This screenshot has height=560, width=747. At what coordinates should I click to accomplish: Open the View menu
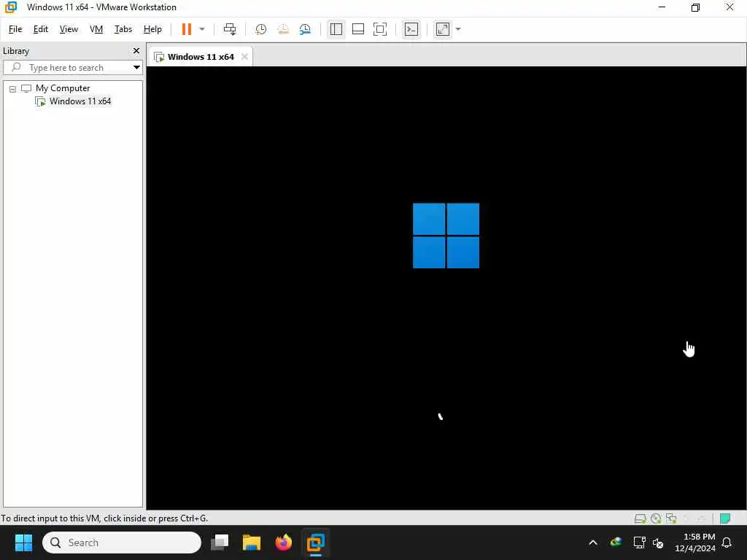[69, 29]
